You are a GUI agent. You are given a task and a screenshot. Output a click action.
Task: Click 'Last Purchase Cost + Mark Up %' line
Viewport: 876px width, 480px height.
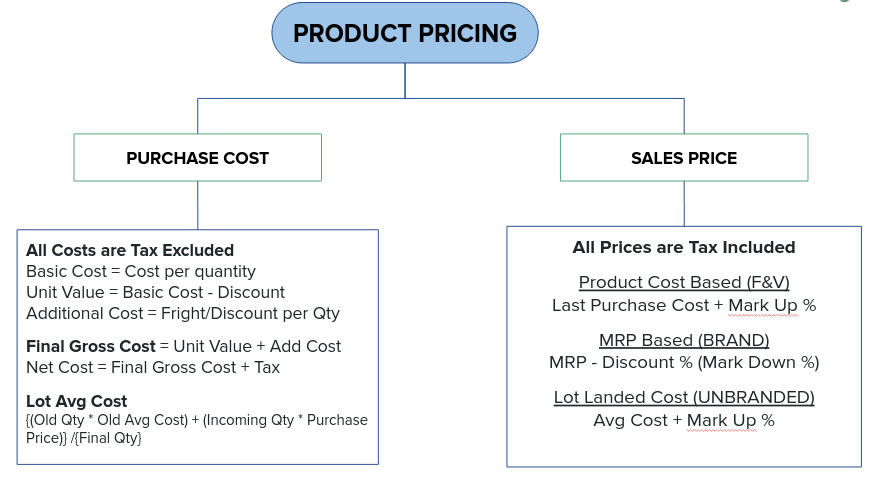684,305
